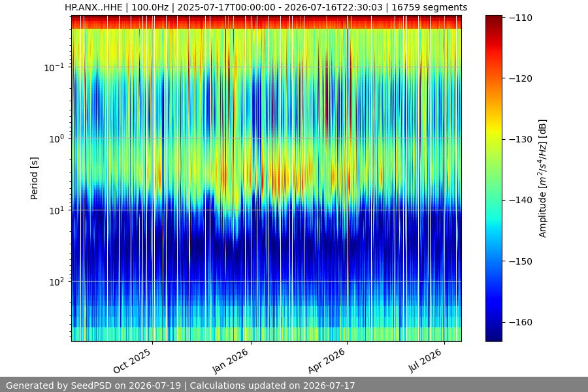Click the colorbar gradient scale
Image resolution: width=588 pixels, height=392 pixels.
point(493,178)
